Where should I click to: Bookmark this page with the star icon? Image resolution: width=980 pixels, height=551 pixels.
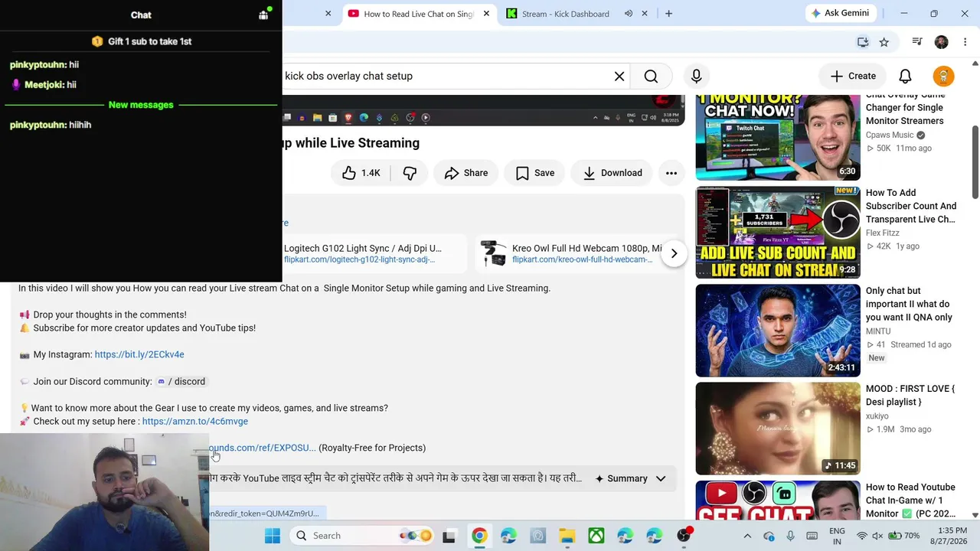point(884,42)
